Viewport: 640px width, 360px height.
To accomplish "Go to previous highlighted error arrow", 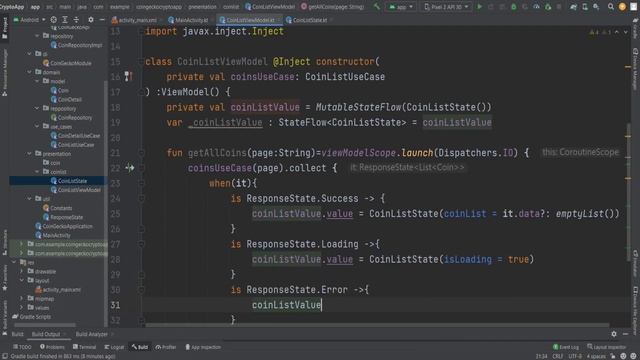I will point(617,32).
